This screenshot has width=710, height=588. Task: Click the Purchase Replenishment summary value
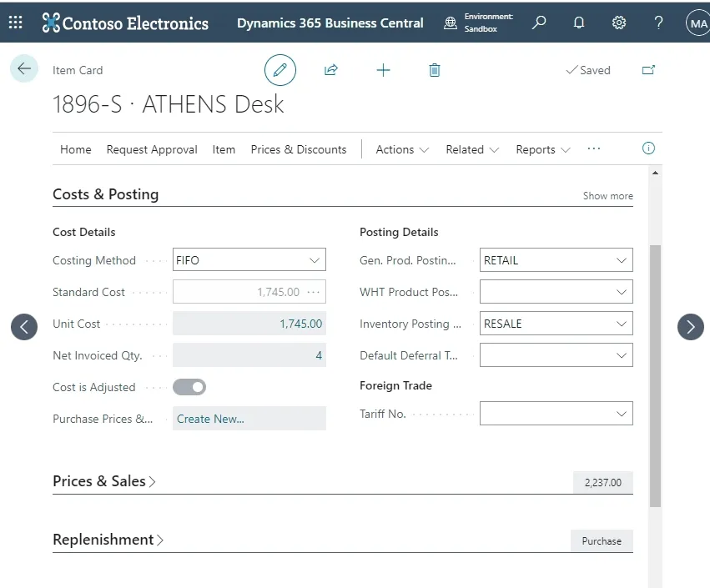point(602,541)
